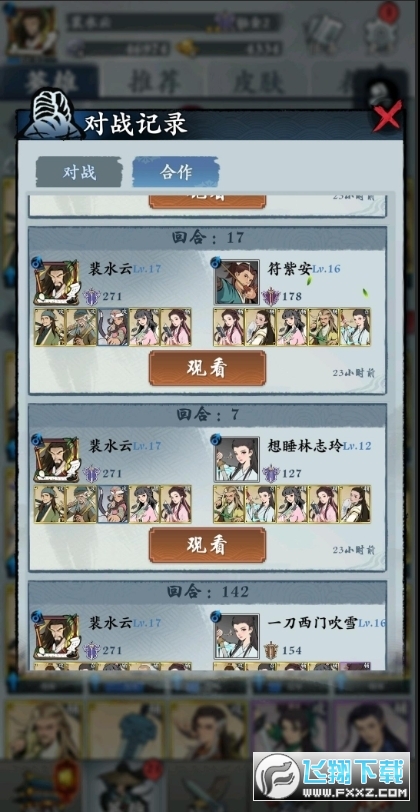Switch to the 对战 tab
Viewport: 420px width, 812px height.
point(79,172)
